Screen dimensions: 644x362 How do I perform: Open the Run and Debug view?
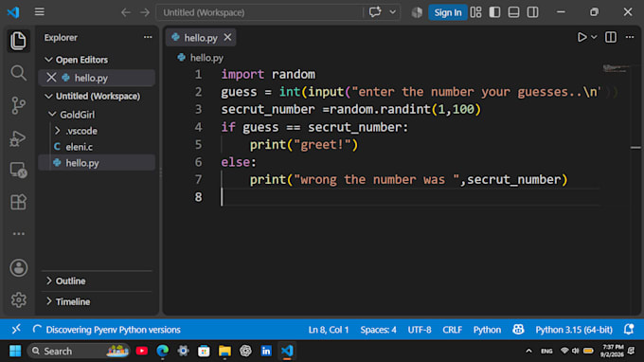pos(18,138)
